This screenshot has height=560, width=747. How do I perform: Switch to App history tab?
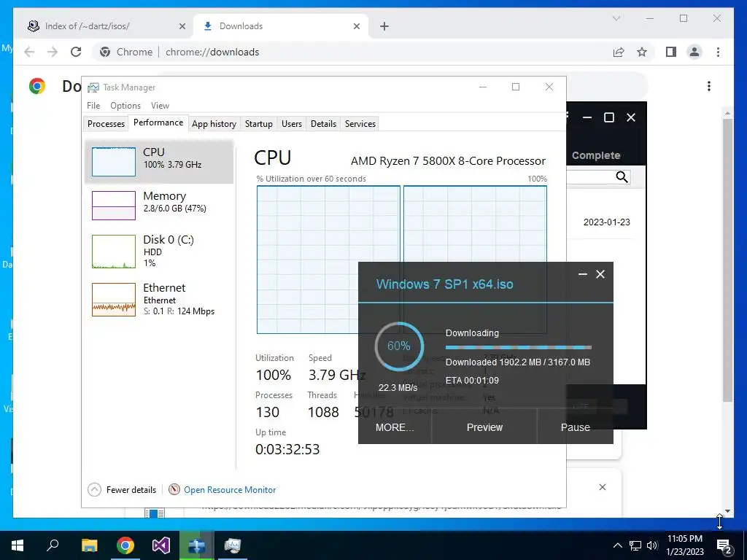pyautogui.click(x=214, y=124)
